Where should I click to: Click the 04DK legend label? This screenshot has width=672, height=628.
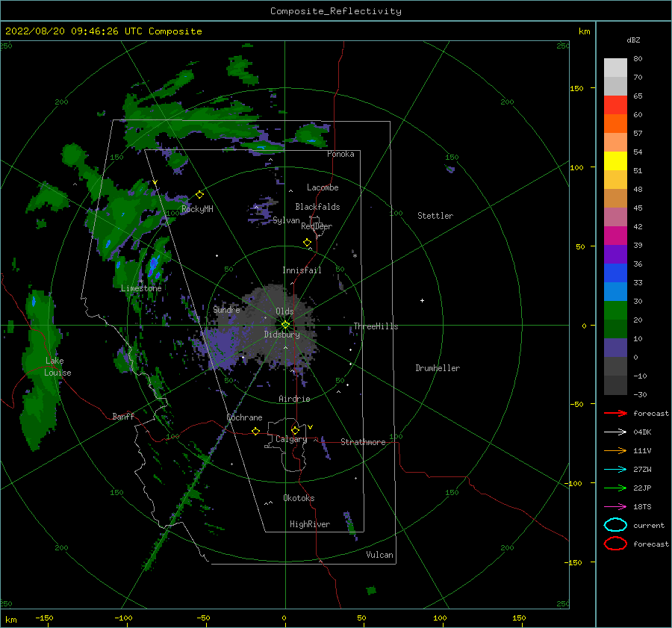coord(642,432)
